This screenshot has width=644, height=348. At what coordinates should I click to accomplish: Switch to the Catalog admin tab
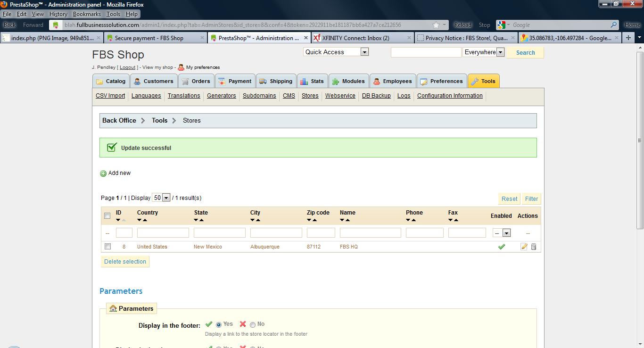click(111, 81)
